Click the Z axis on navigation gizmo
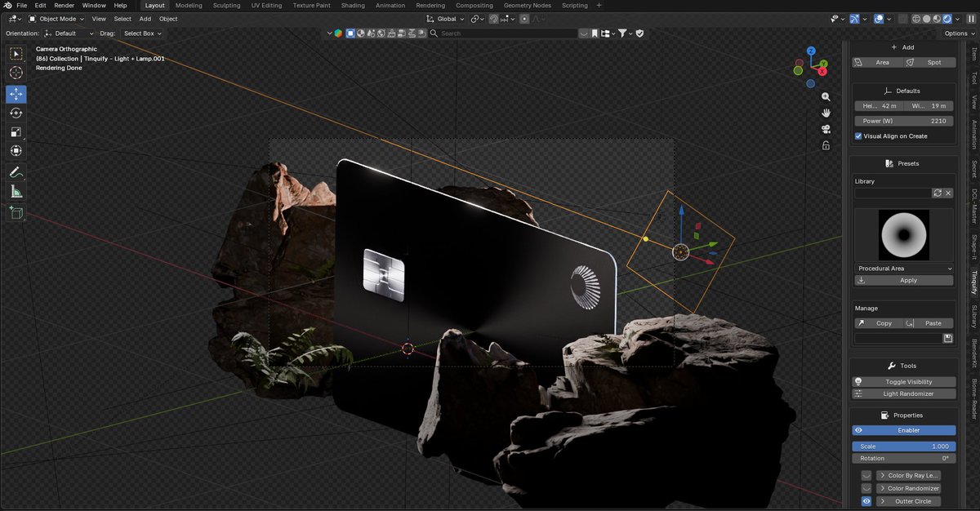The image size is (980, 511). [x=810, y=51]
